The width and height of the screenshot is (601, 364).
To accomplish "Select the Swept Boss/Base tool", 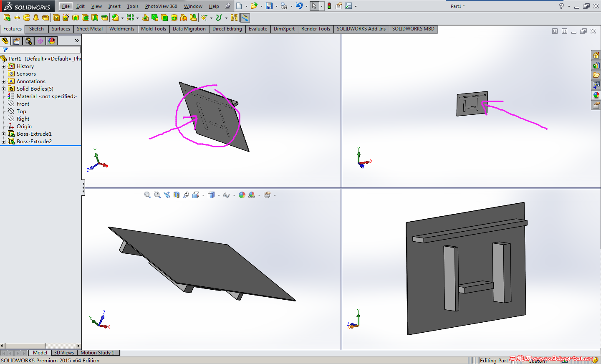I will coord(26,18).
